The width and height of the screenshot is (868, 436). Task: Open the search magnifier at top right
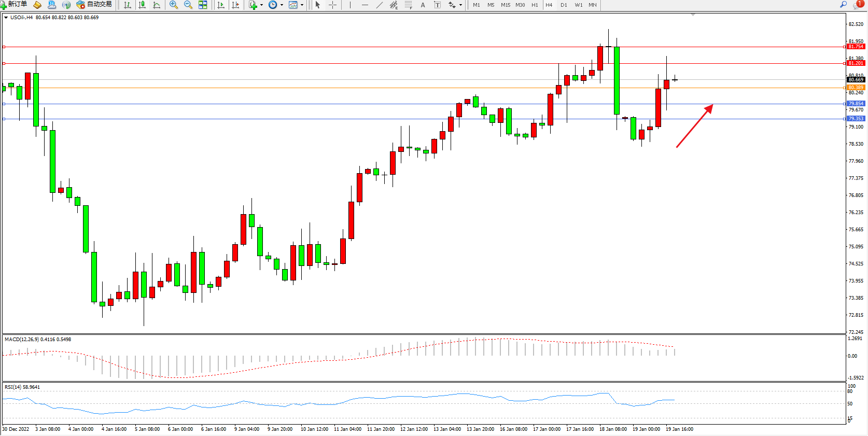click(844, 5)
